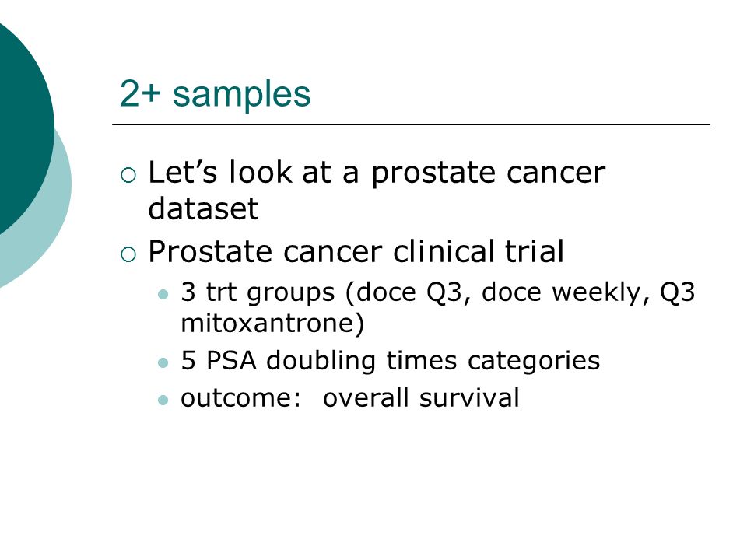The height and width of the screenshot is (560, 747).
Task: Click the phrase 'overall survival'
Action: 421,397
